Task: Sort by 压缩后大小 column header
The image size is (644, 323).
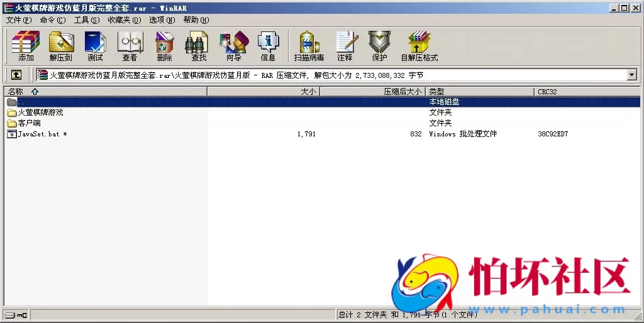Action: coord(372,92)
